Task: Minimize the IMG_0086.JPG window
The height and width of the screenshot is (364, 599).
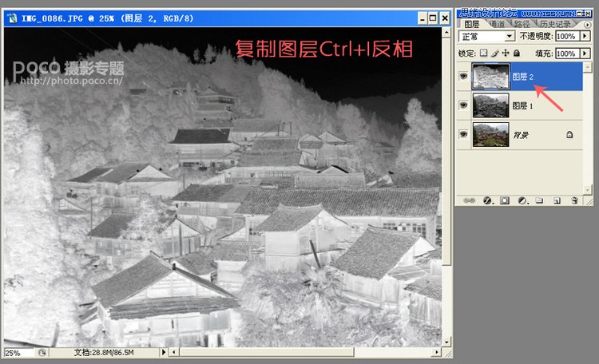Action: click(422, 18)
